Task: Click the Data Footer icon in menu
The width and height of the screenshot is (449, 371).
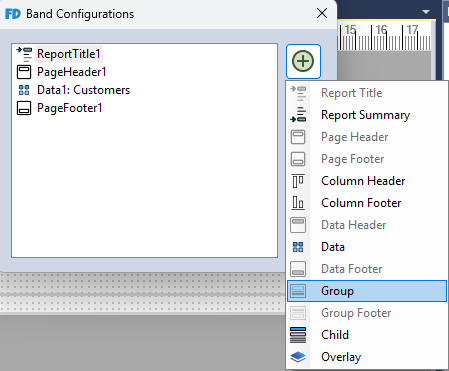Action: pos(298,269)
